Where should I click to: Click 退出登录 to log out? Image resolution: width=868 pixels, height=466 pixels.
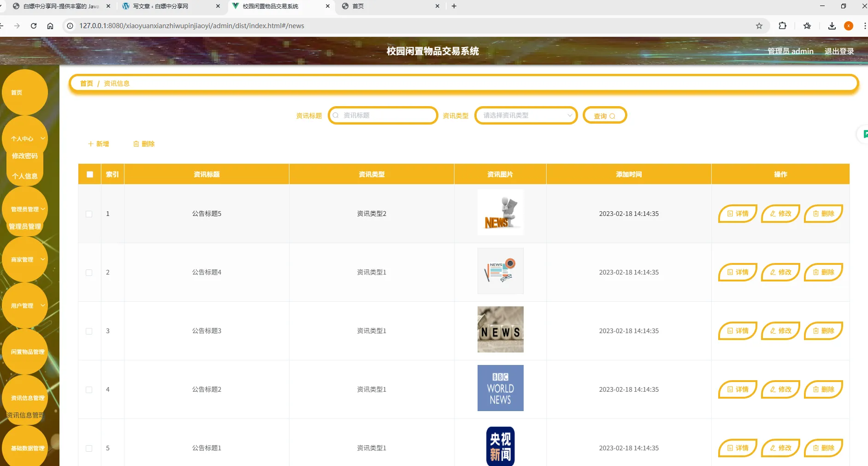pos(839,51)
